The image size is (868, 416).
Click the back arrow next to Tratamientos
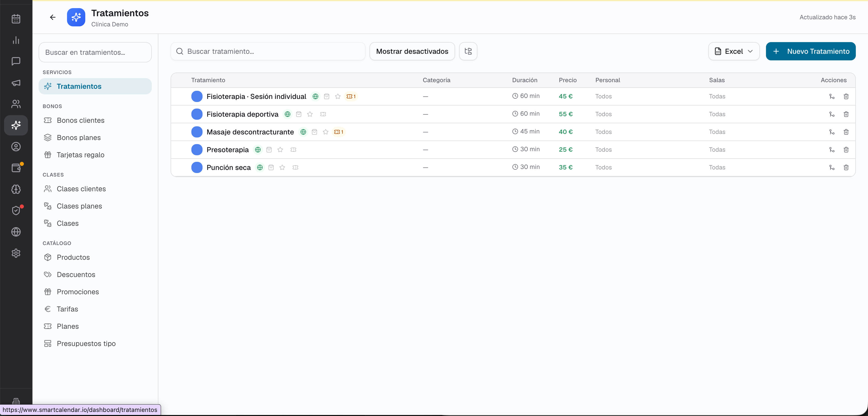(x=53, y=17)
